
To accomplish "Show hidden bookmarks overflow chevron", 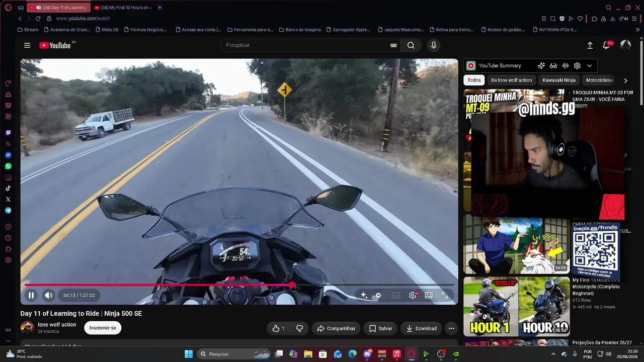I will pos(638,30).
